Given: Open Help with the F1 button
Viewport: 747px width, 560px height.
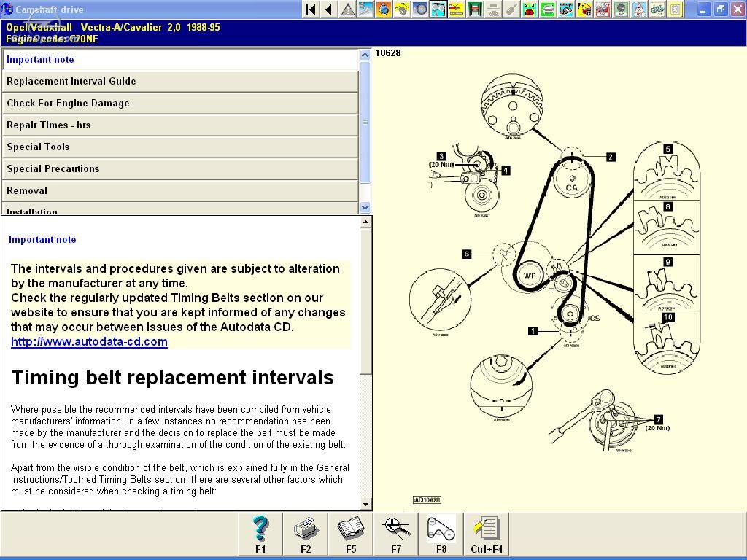Looking at the screenshot, I should click(x=260, y=534).
